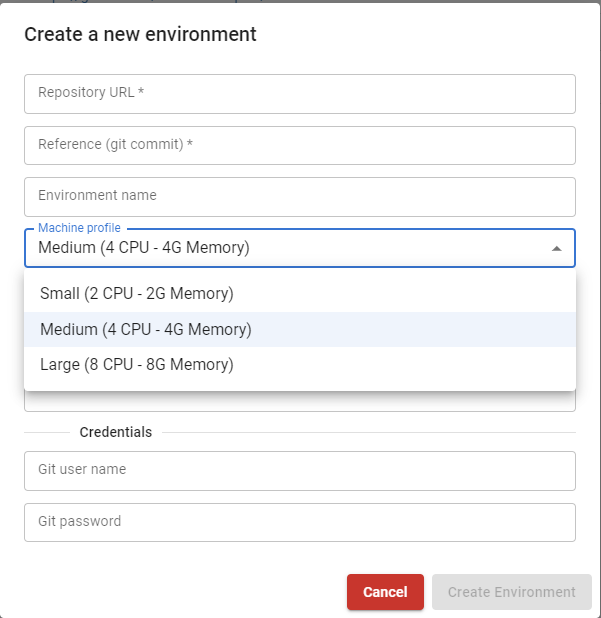The height and width of the screenshot is (618, 601).
Task: Click the asterisk after Repository URL
Action: 141,93
